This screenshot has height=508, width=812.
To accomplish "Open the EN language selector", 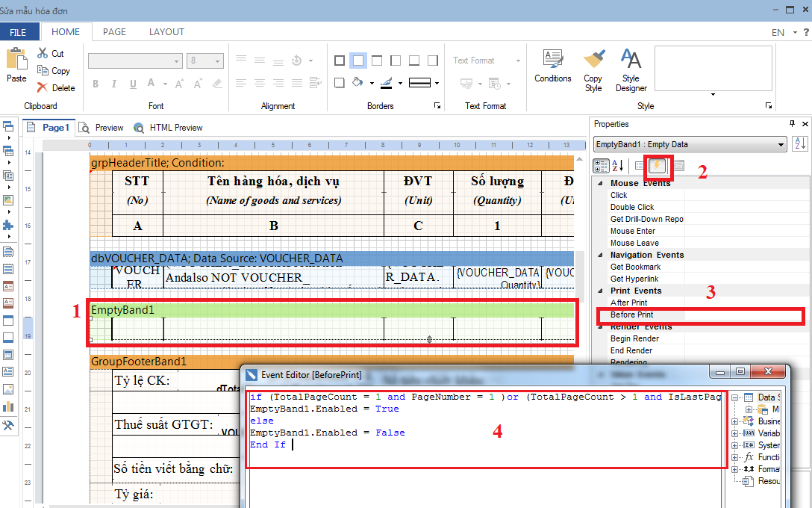I will (x=784, y=32).
